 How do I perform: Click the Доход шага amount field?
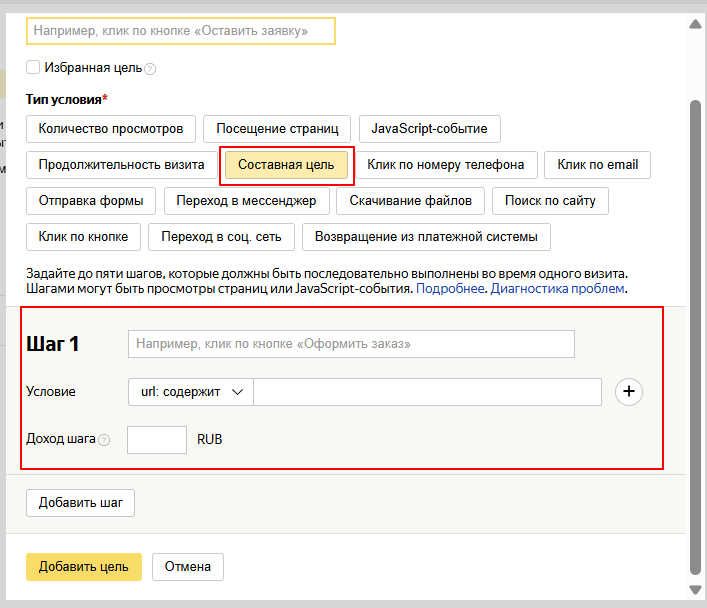point(157,440)
